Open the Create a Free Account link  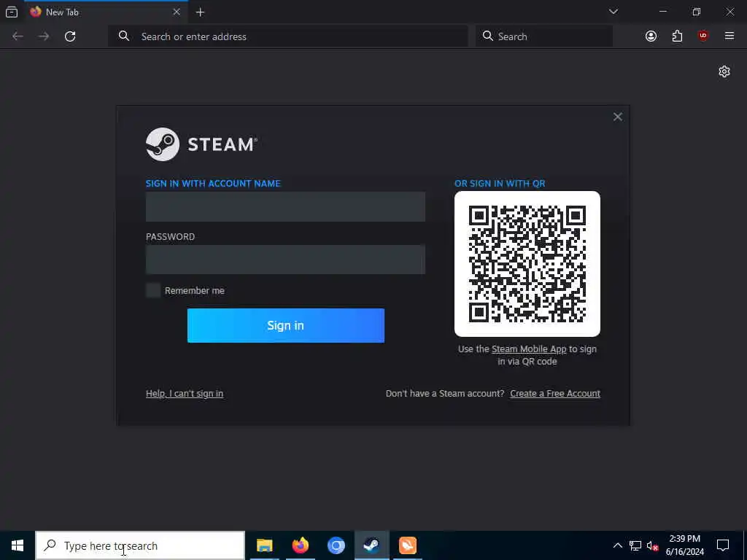tap(555, 393)
